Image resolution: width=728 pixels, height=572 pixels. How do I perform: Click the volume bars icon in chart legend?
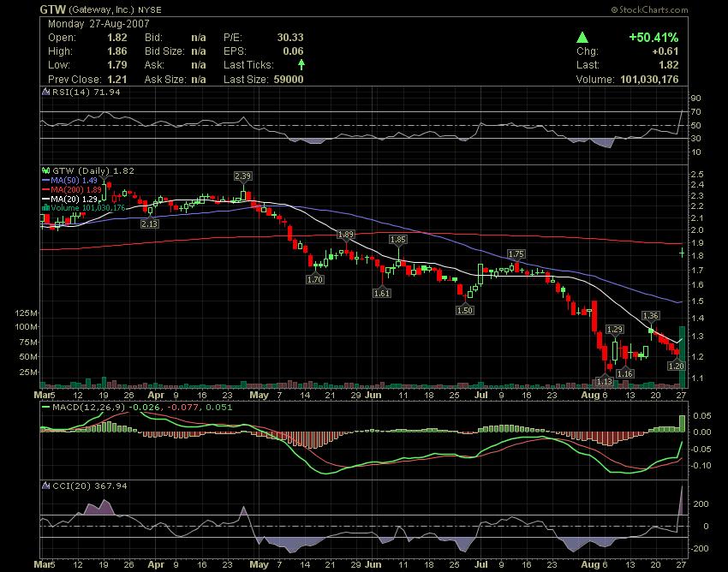coord(45,207)
